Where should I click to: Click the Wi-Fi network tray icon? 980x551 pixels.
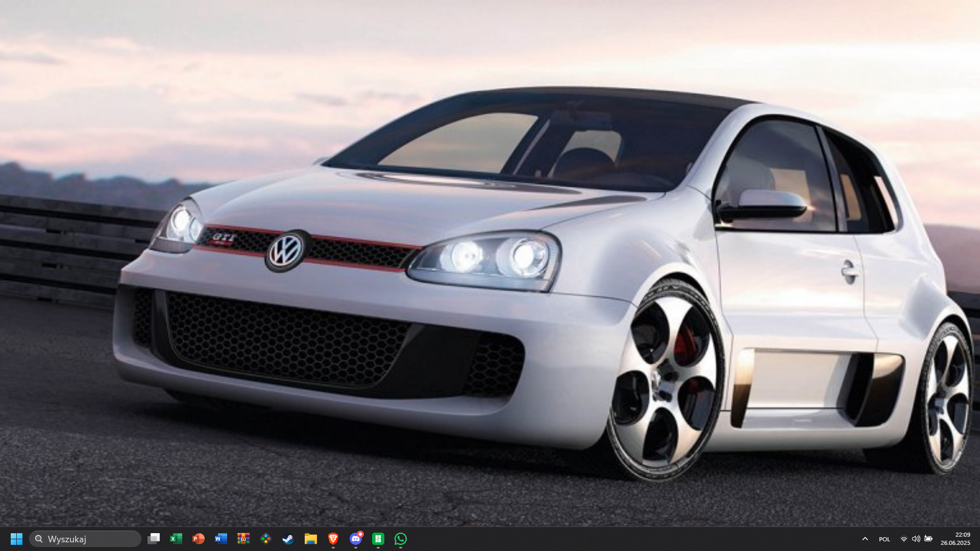(x=904, y=539)
